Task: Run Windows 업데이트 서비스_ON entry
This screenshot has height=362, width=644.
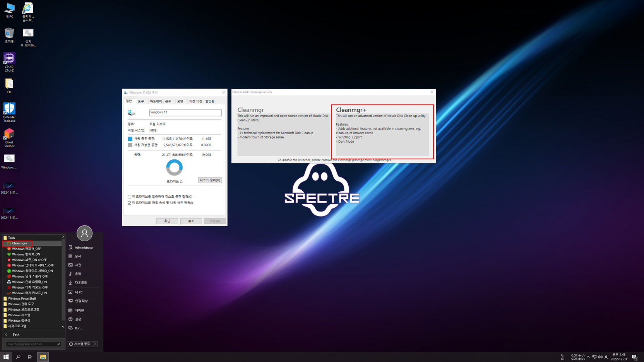Action: 32,271
